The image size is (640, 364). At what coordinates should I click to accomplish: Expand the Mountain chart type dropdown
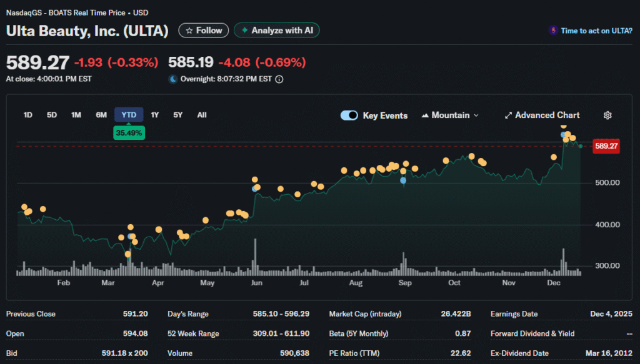[476, 116]
